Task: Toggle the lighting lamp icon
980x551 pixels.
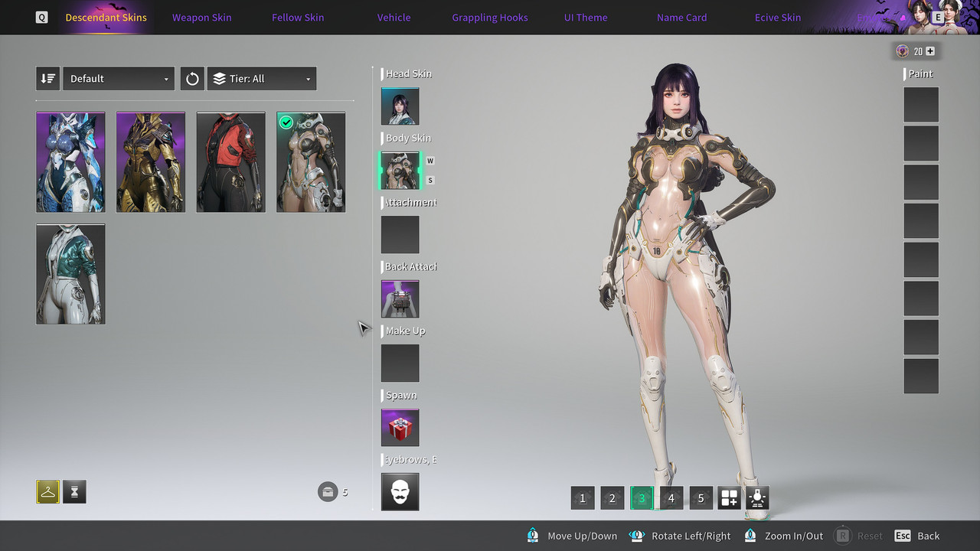Action: [x=758, y=498]
